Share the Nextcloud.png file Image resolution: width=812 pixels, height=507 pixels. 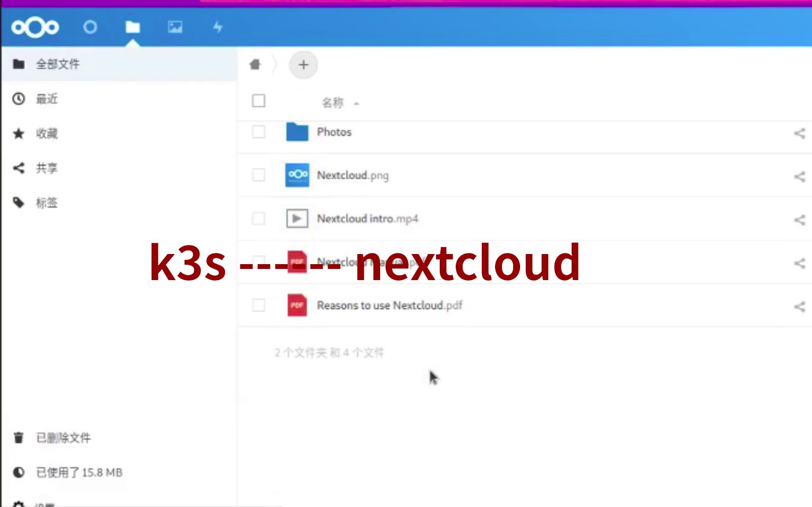click(x=799, y=176)
